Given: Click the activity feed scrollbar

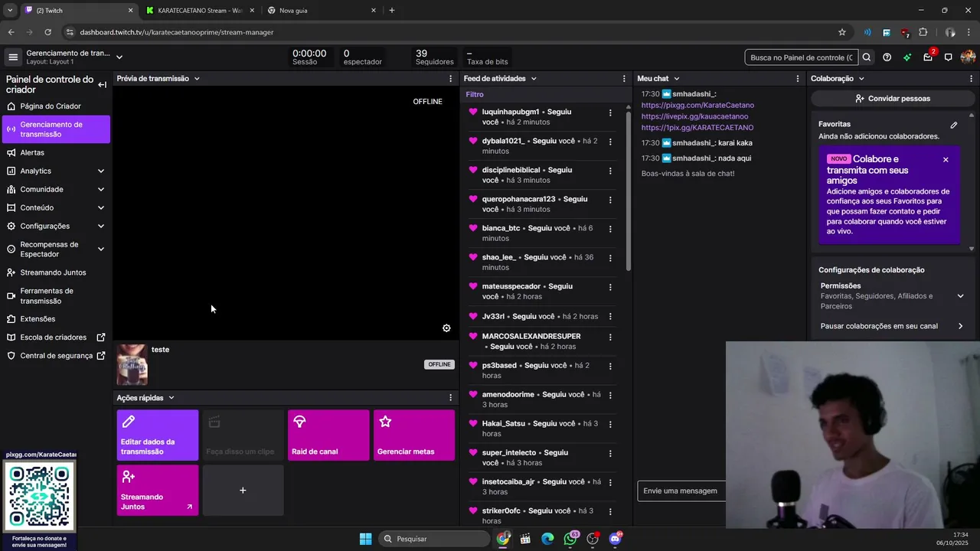Looking at the screenshot, I should (629, 191).
